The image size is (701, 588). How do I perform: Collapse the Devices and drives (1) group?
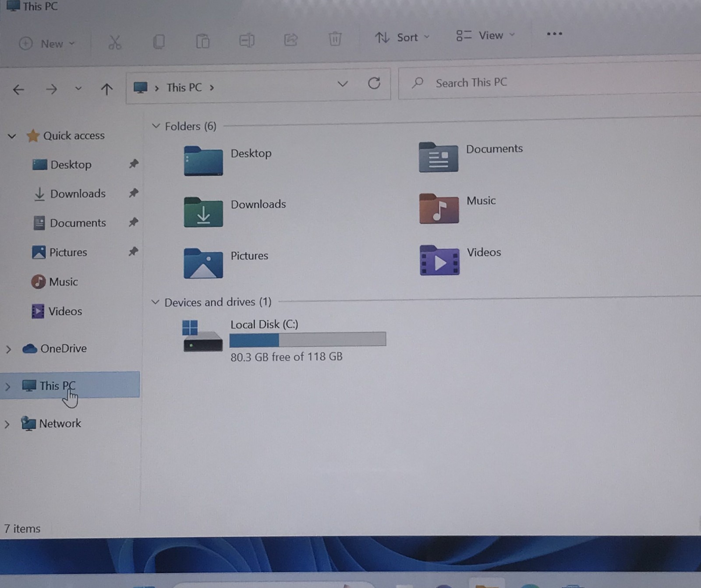pos(155,302)
